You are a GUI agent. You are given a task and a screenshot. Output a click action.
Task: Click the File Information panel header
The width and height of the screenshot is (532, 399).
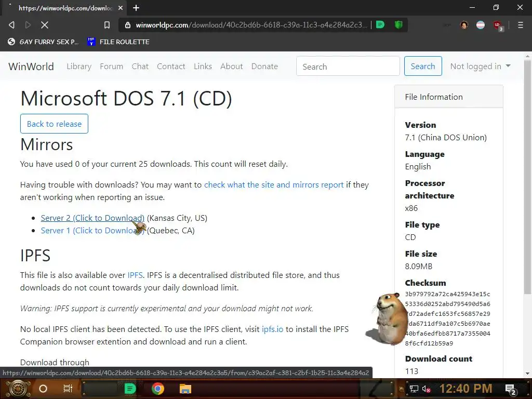(x=448, y=97)
